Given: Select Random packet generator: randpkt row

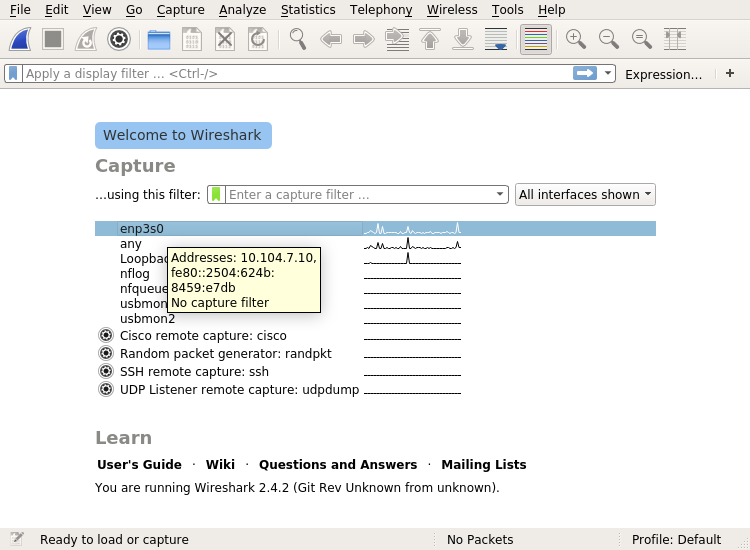Looking at the screenshot, I should click(375, 354).
